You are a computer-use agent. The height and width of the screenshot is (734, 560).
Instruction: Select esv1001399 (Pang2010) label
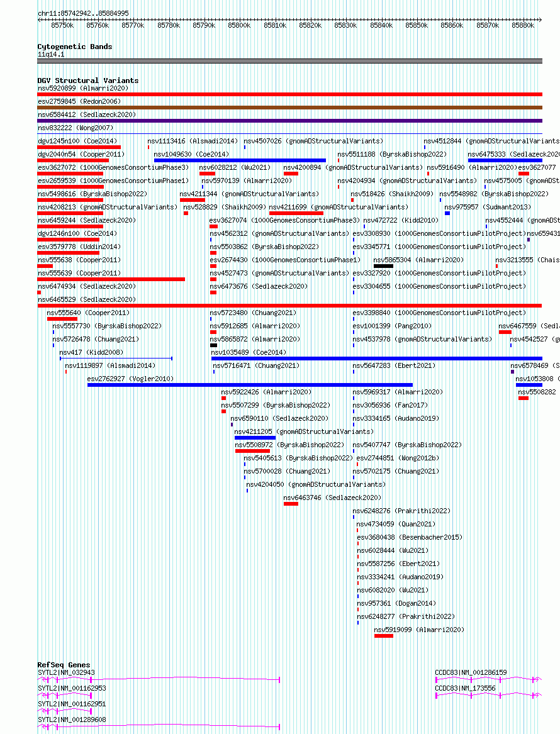point(392,326)
